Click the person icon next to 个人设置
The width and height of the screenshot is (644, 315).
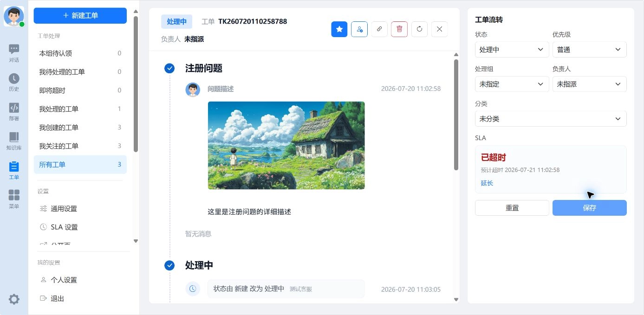(43, 280)
